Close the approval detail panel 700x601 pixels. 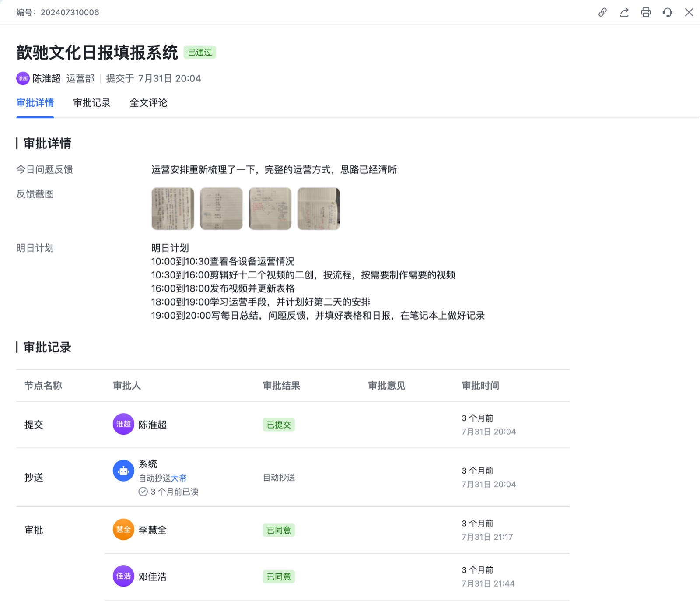click(689, 12)
